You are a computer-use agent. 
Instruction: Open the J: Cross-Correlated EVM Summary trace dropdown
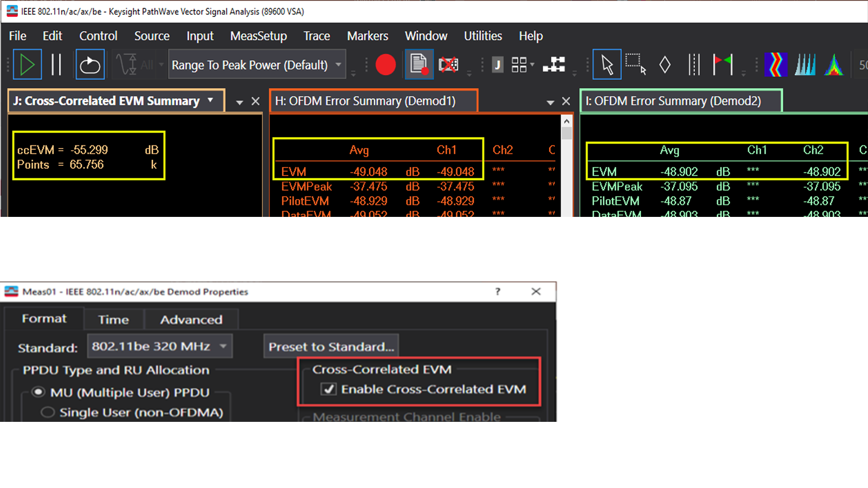pyautogui.click(x=210, y=100)
